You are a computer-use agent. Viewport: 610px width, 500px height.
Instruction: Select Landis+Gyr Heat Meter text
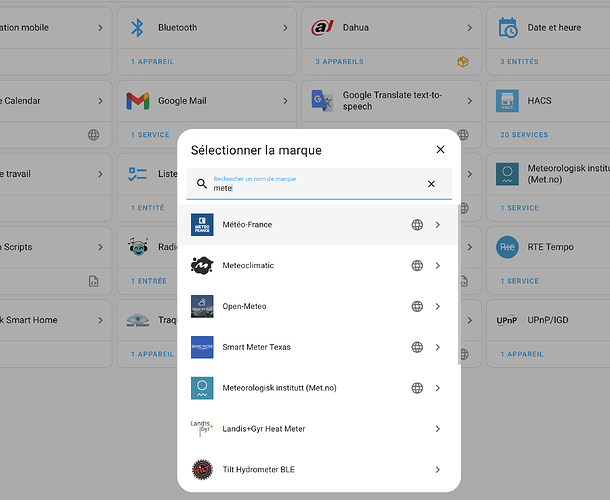[264, 429]
